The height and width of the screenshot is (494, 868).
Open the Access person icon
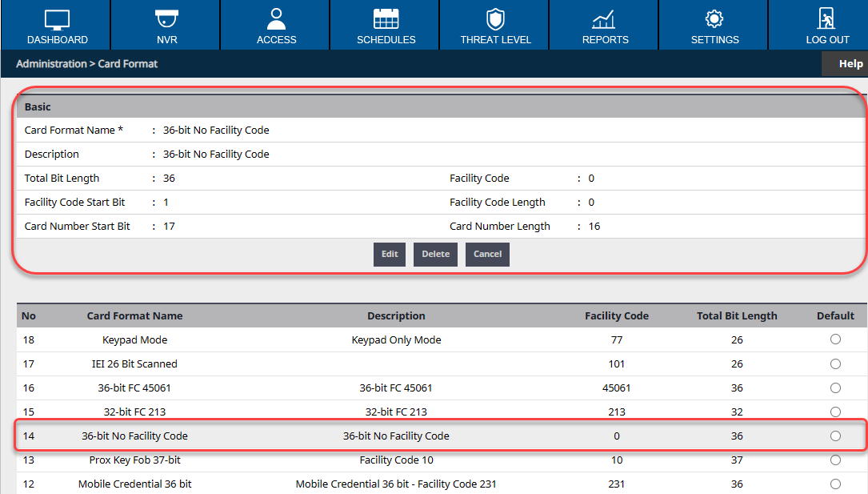(277, 19)
